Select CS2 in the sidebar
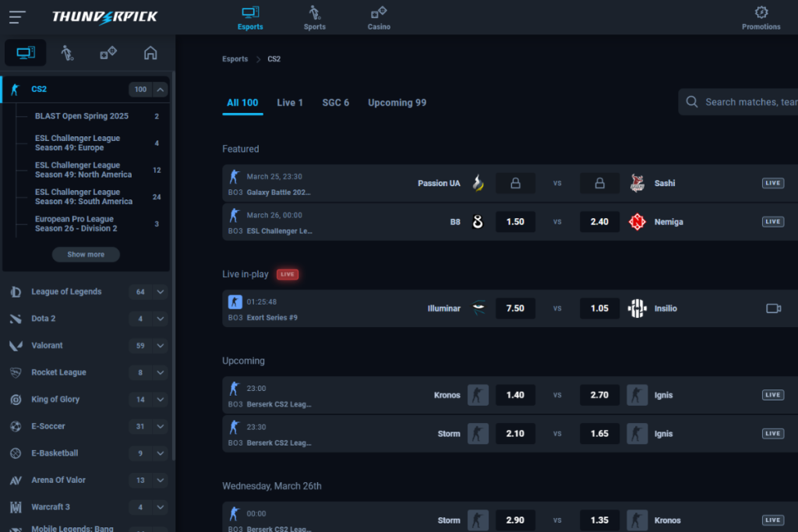The height and width of the screenshot is (532, 798). pos(39,89)
